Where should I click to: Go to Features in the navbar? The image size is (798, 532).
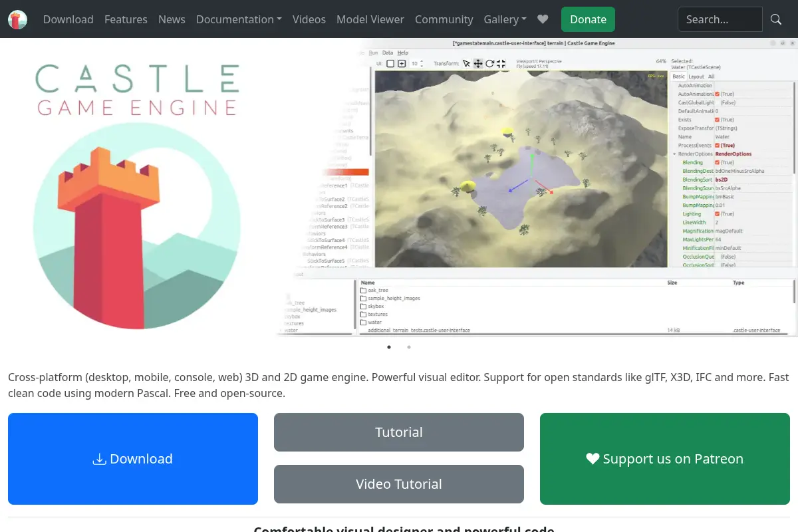tap(126, 19)
